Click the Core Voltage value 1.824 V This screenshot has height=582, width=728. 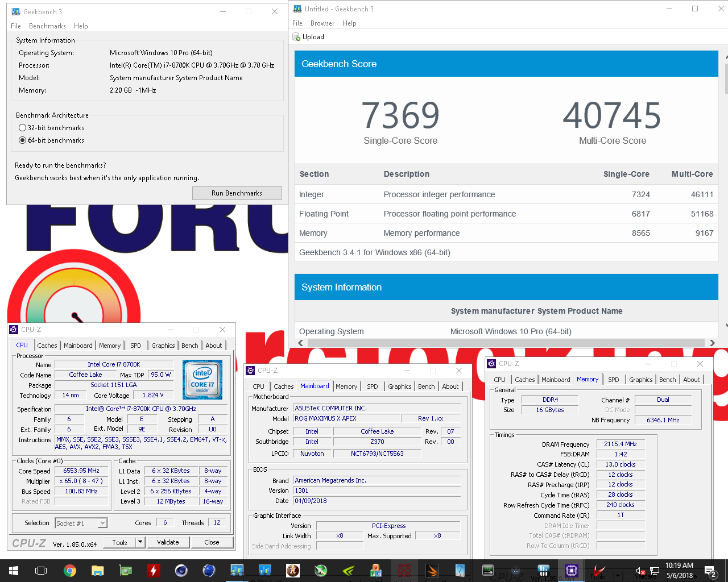(153, 395)
